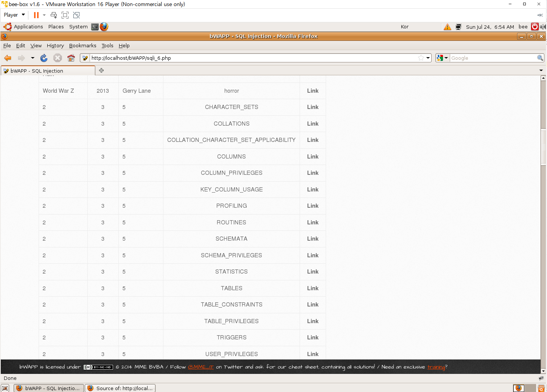Click the search magnifier icon
The image size is (547, 392).
point(540,58)
